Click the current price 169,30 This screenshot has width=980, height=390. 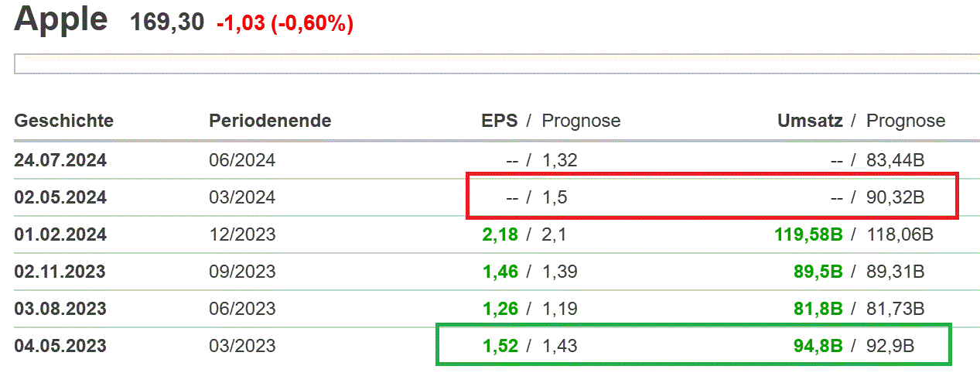click(x=167, y=23)
